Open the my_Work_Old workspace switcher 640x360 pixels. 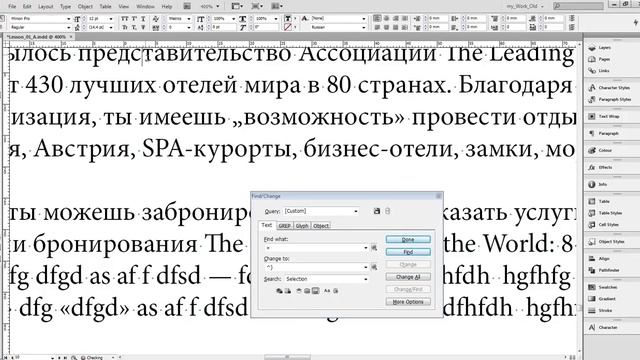coord(524,6)
